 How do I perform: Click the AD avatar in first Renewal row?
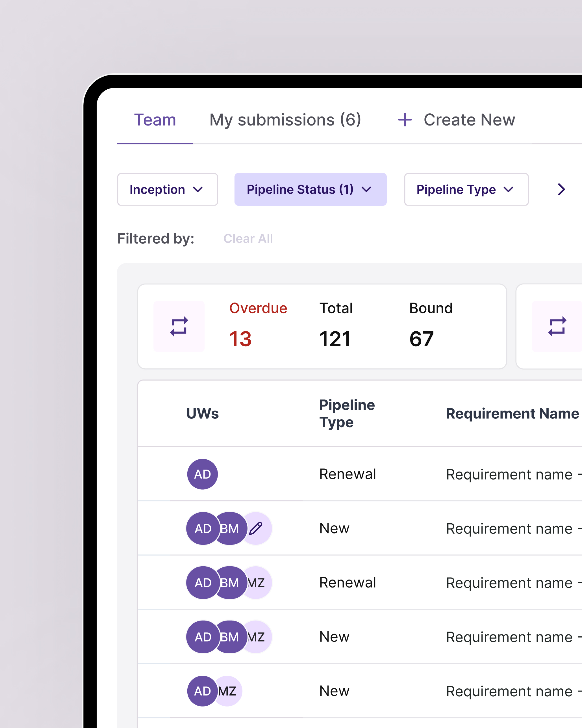[203, 474]
